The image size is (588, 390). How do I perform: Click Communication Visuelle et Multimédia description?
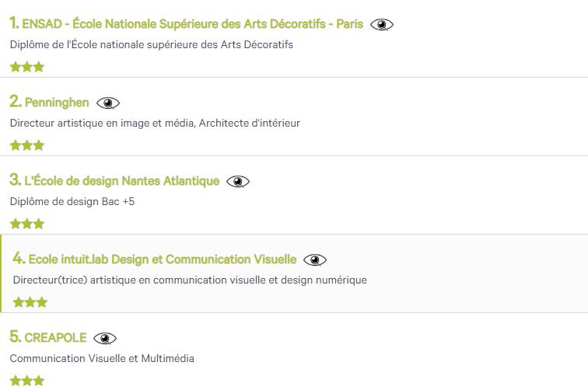point(102,359)
